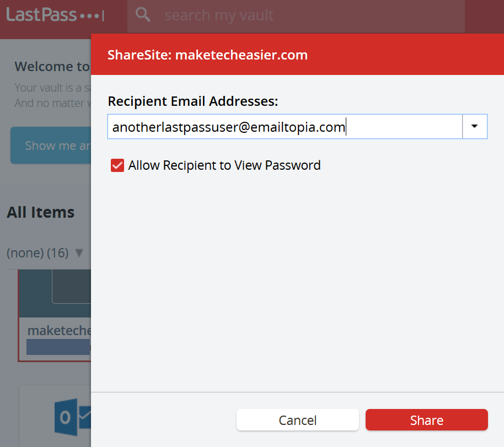Click the dropdown arrow next to email field
The width and height of the screenshot is (504, 447).
click(x=474, y=126)
